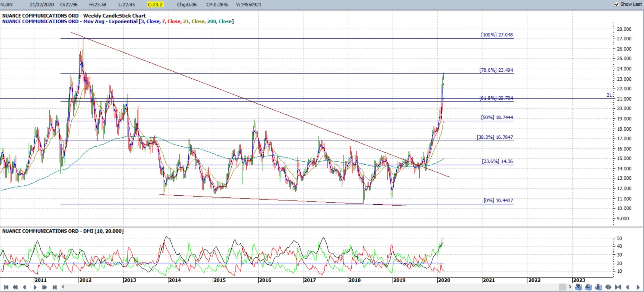The height and width of the screenshot is (292, 644).
Task: Click the high value H:23.58
Action: [x=98, y=5]
